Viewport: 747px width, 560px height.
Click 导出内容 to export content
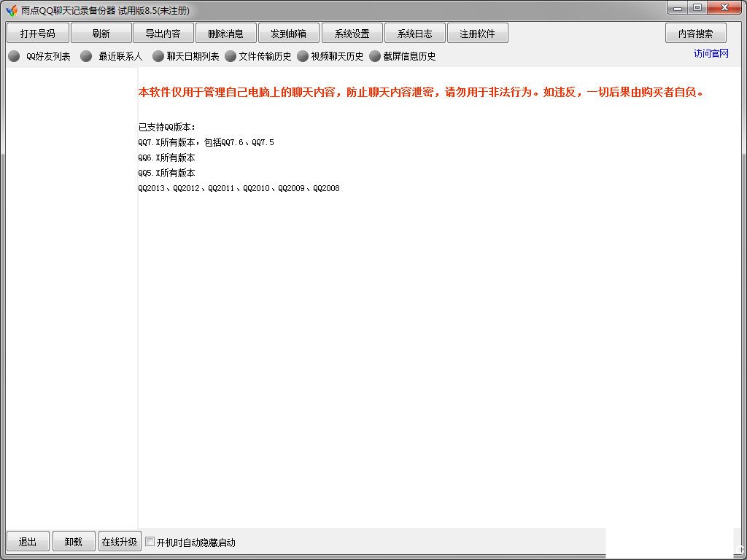(163, 34)
